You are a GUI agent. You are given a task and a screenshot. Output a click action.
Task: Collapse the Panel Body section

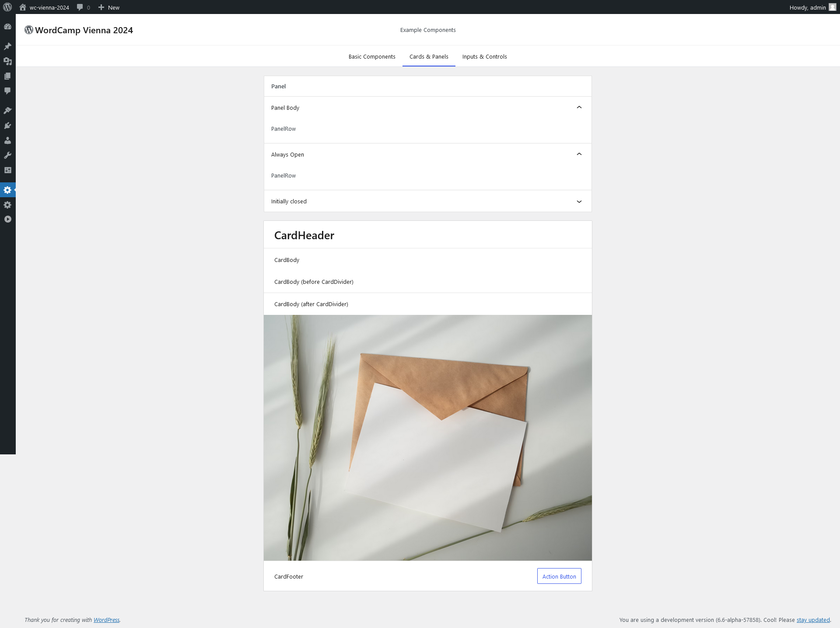point(579,107)
